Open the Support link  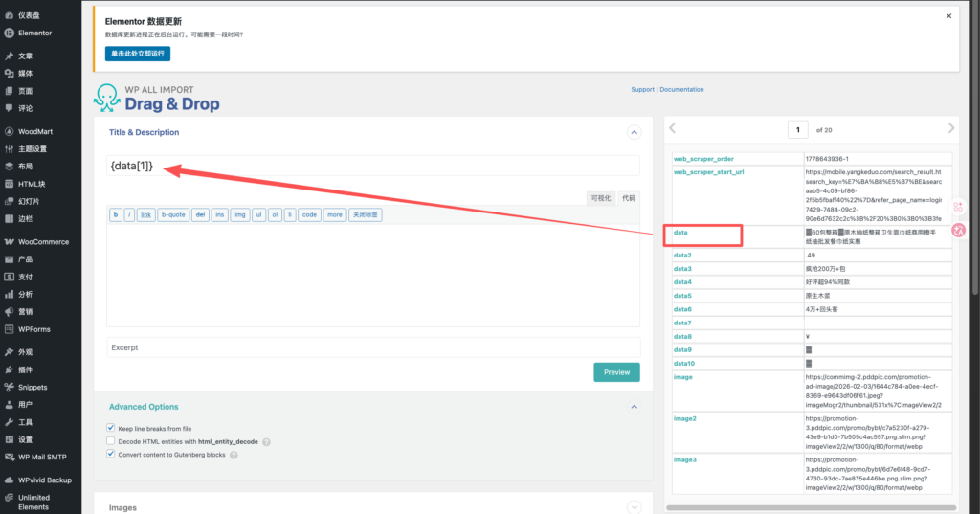click(642, 89)
